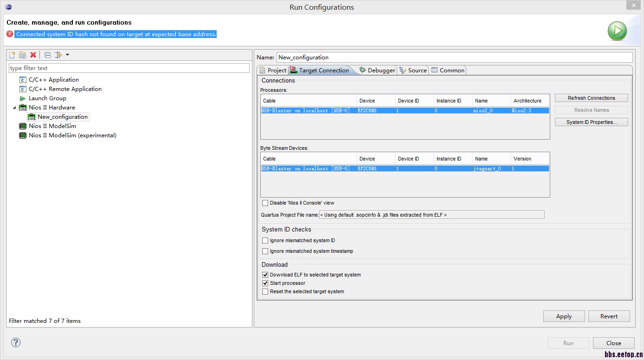Select Nios II ModelSim (experimental) item
The width and height of the screenshot is (644, 360).
click(68, 135)
